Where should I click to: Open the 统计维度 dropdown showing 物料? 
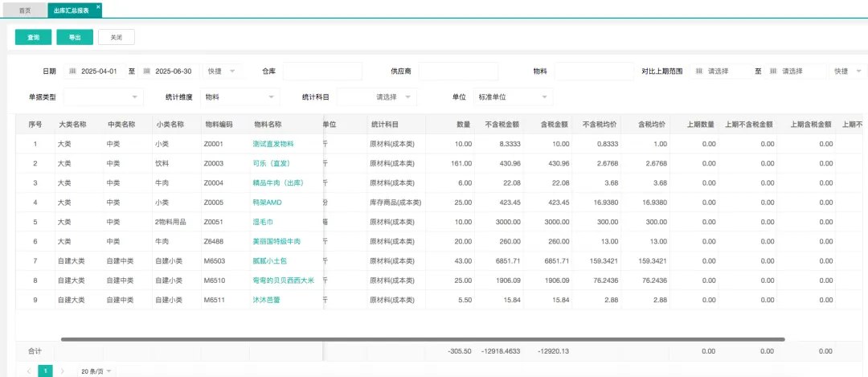239,97
